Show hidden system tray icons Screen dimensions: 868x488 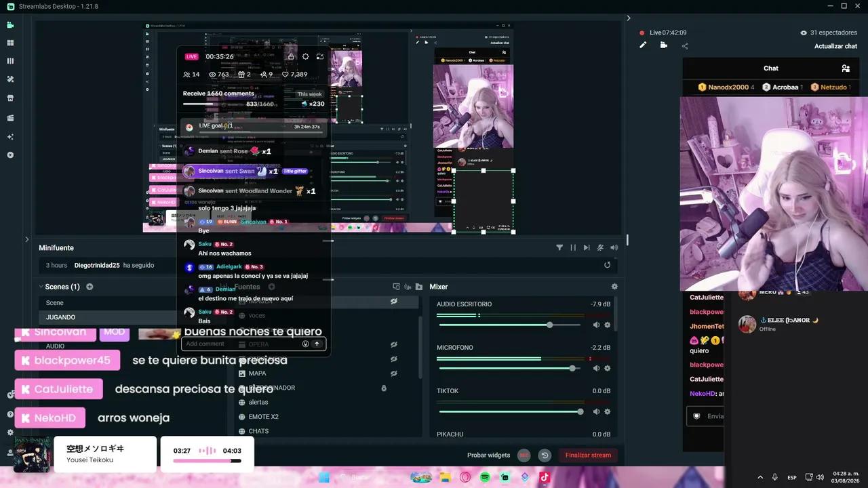(760, 477)
